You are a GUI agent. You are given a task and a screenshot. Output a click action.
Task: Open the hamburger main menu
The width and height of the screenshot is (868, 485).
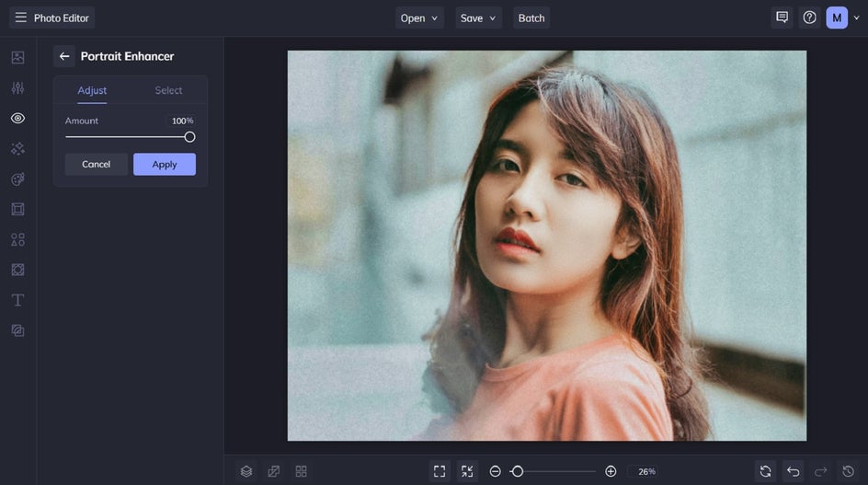[x=20, y=17]
